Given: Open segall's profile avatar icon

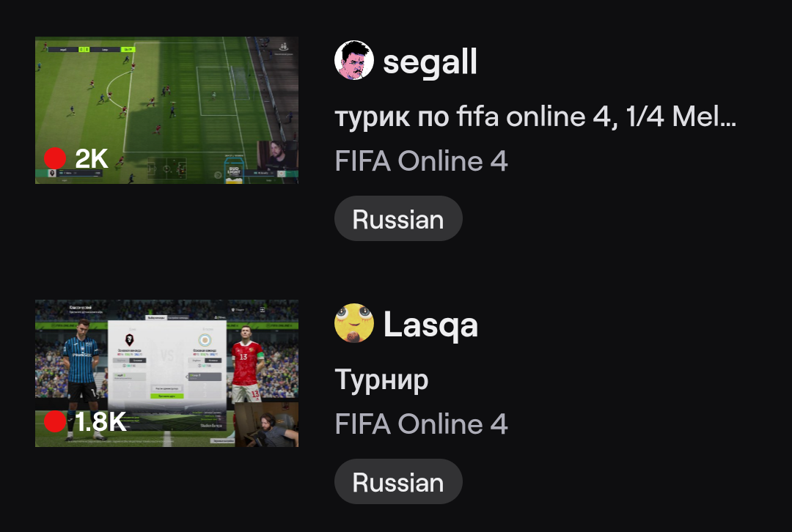Looking at the screenshot, I should tap(354, 61).
